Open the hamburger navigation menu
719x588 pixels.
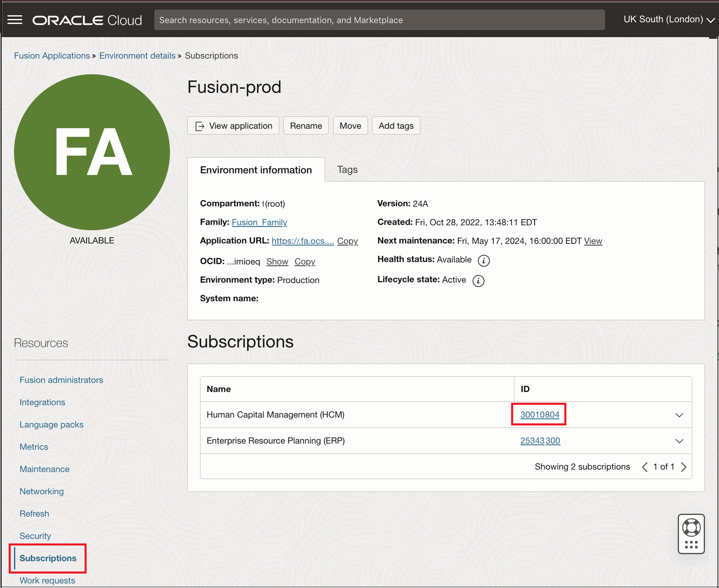(x=15, y=20)
